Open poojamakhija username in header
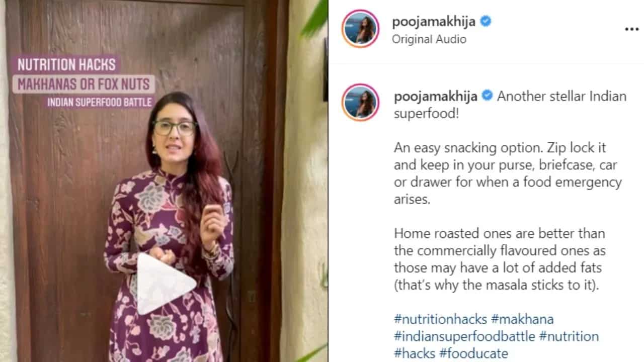 coord(434,22)
